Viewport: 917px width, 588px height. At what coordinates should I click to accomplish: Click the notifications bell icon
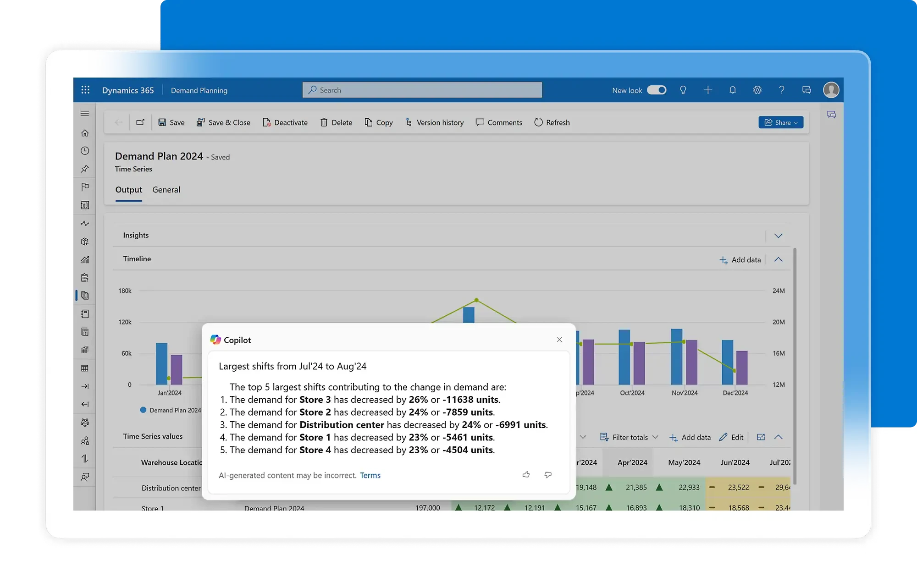pyautogui.click(x=732, y=90)
